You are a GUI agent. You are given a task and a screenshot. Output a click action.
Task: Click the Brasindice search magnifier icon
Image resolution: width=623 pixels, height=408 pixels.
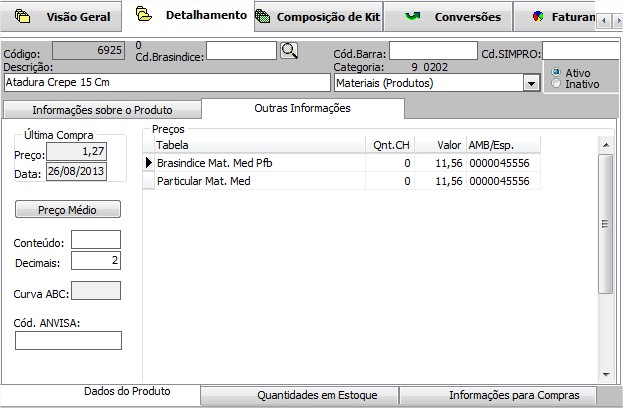pos(289,51)
